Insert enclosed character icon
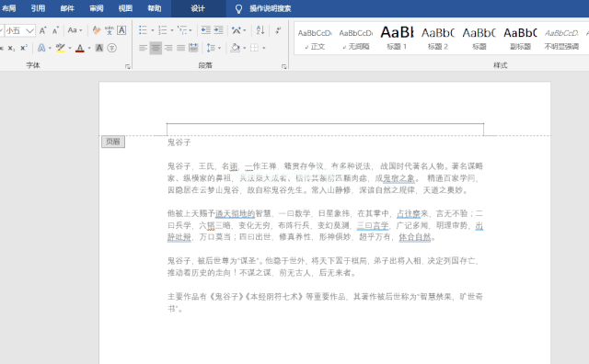Image resolution: width=589 pixels, height=364 pixels. click(111, 48)
